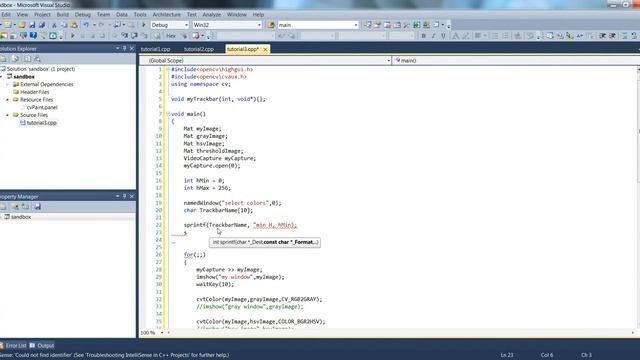Select cvPaint.panel in Resource Files

point(42,107)
